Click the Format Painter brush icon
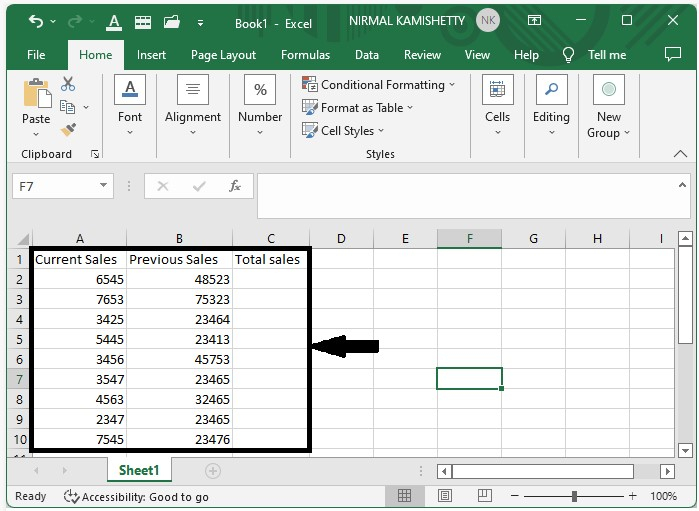Image resolution: width=699 pixels, height=511 pixels. (68, 130)
